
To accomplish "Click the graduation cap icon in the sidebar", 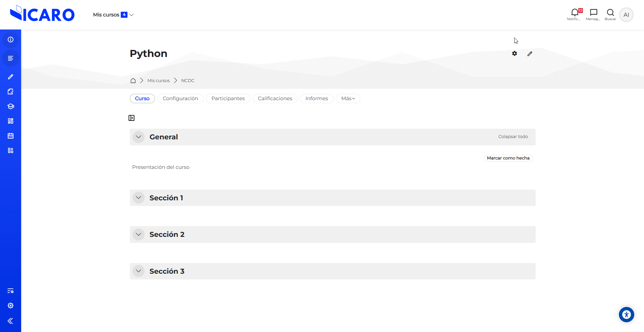I will 10,106.
